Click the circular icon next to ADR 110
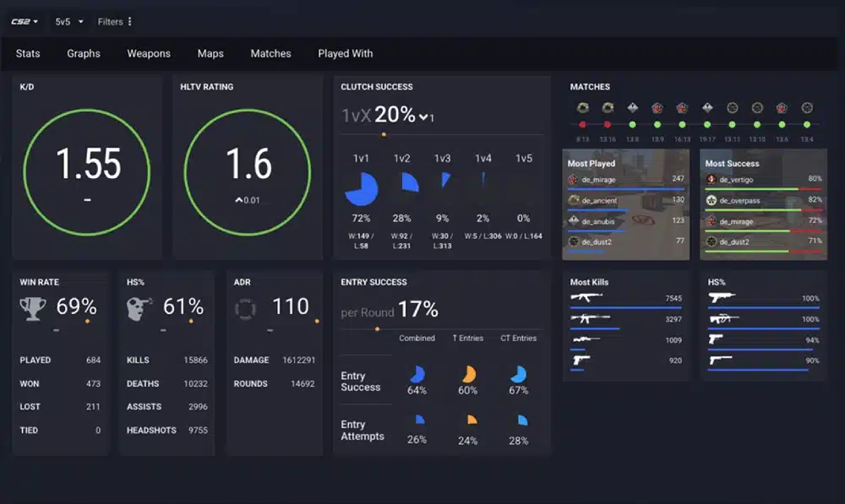Image resolution: width=845 pixels, height=504 pixels. tap(245, 309)
